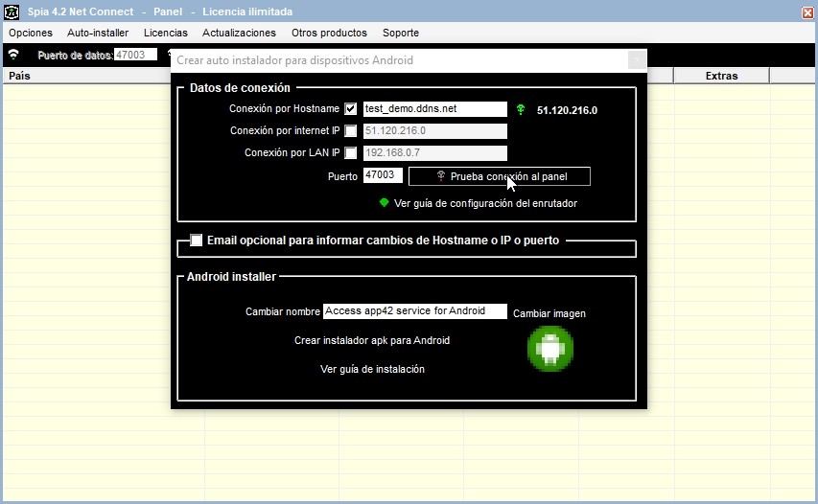Click the green Android robot image
This screenshot has width=818, height=504.
(x=550, y=348)
